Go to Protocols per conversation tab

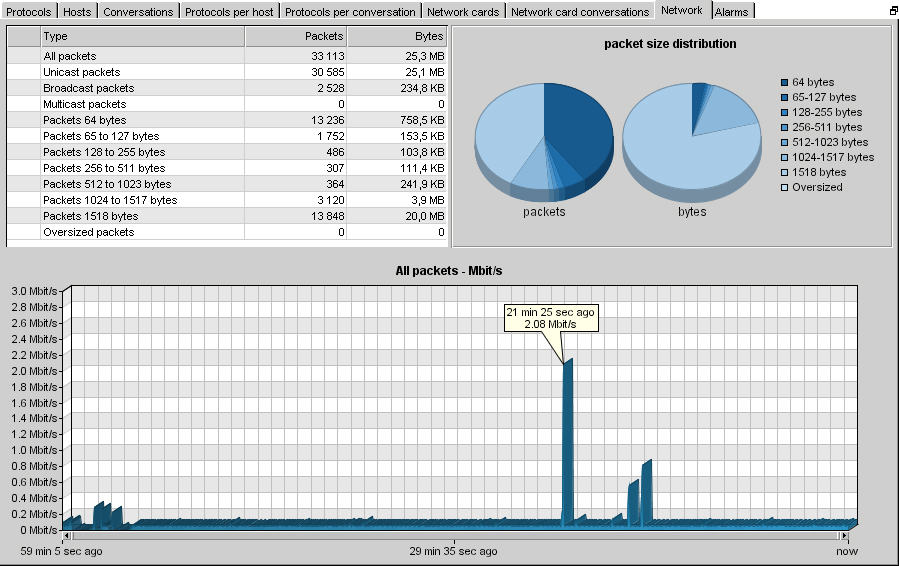pyautogui.click(x=350, y=11)
